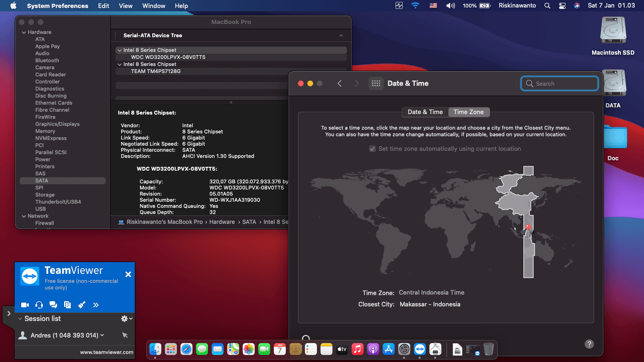The image size is (644, 362).
Task: Open Mail from the Dock
Action: pos(217,349)
